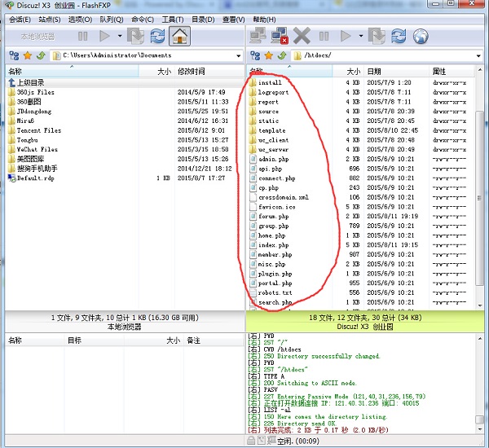Open the 队列(Q) menu
This screenshot has width=489, height=448.
pos(112,19)
